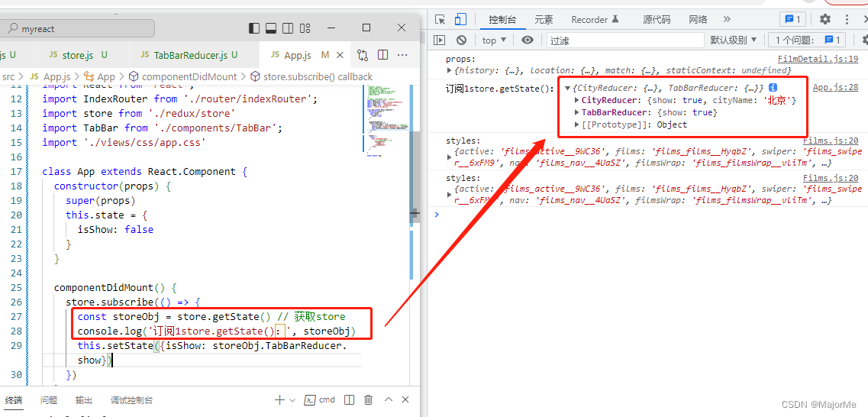This screenshot has height=417, width=868.
Task: Create live expression with eye icon
Action: [528, 40]
